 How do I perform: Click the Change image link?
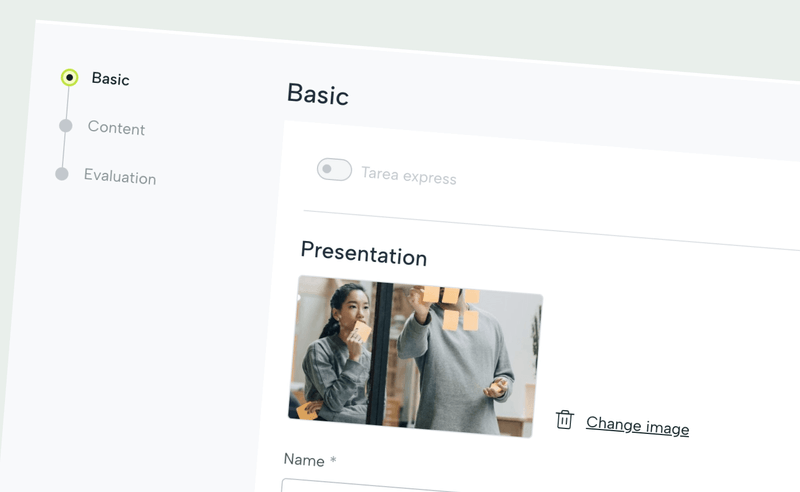coord(637,426)
